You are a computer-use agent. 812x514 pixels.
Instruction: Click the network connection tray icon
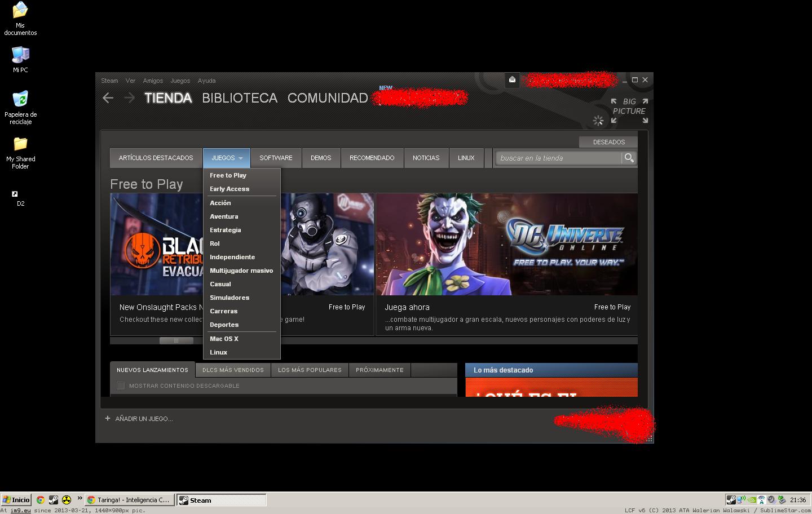741,500
